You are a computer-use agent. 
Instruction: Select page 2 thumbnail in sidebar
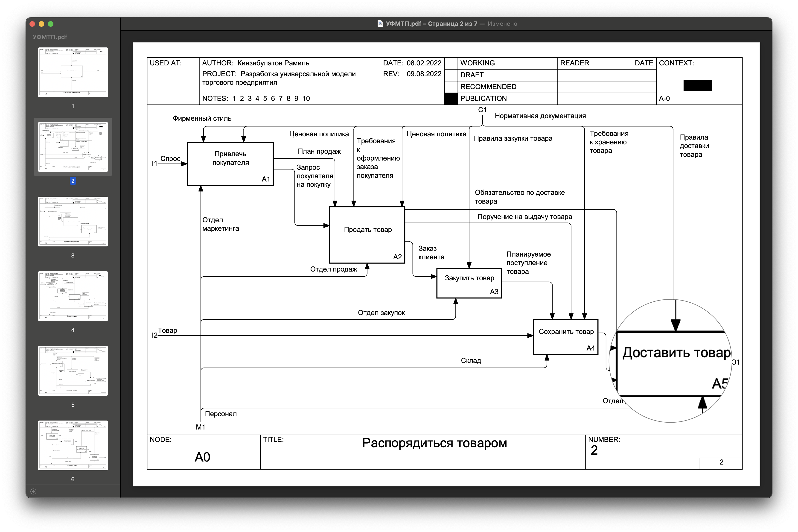(73, 147)
